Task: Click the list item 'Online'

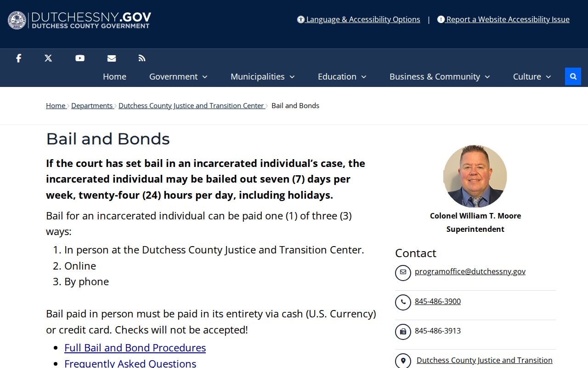Action: [x=80, y=266]
